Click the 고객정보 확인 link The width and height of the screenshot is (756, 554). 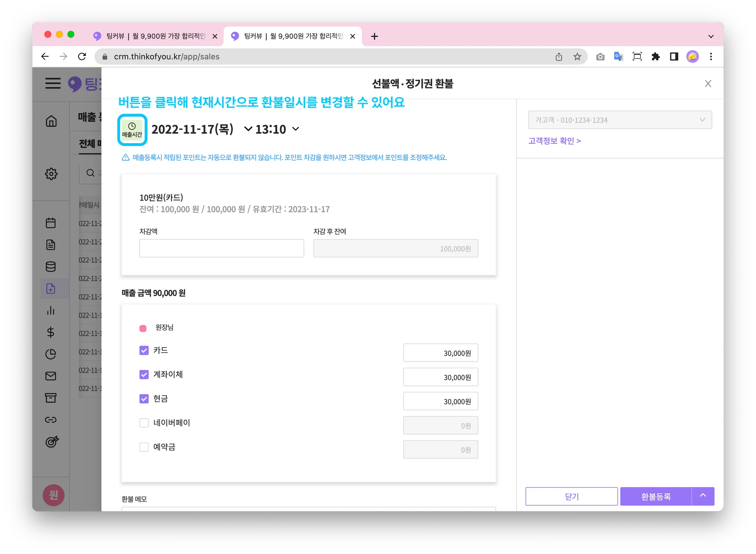pyautogui.click(x=554, y=141)
